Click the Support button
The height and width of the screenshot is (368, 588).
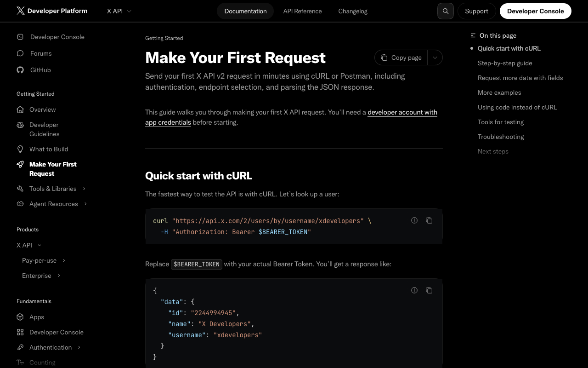tap(476, 11)
